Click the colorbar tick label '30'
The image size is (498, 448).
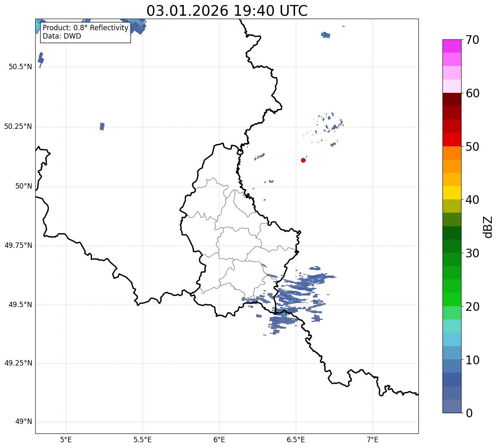pyautogui.click(x=472, y=253)
